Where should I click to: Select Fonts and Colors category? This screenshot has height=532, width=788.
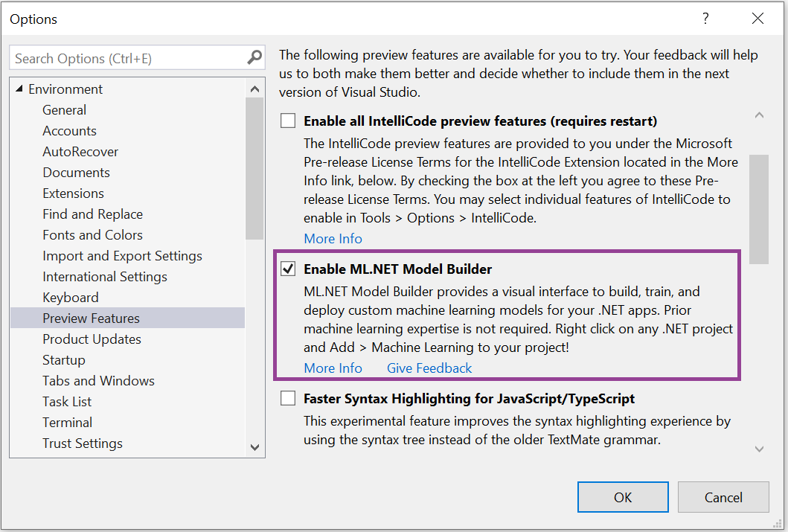[92, 234]
